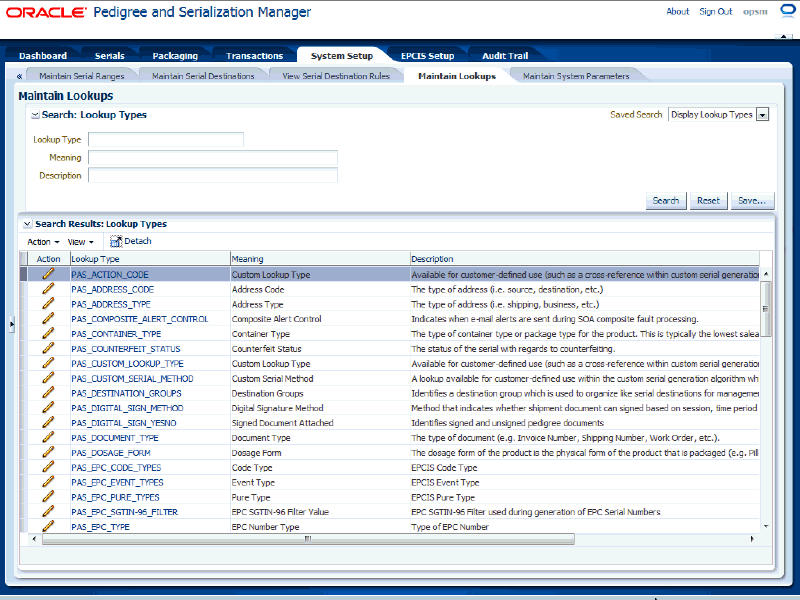Switch to View Serial Destination Rules subtab
This screenshot has height=600, width=800.
click(x=336, y=76)
